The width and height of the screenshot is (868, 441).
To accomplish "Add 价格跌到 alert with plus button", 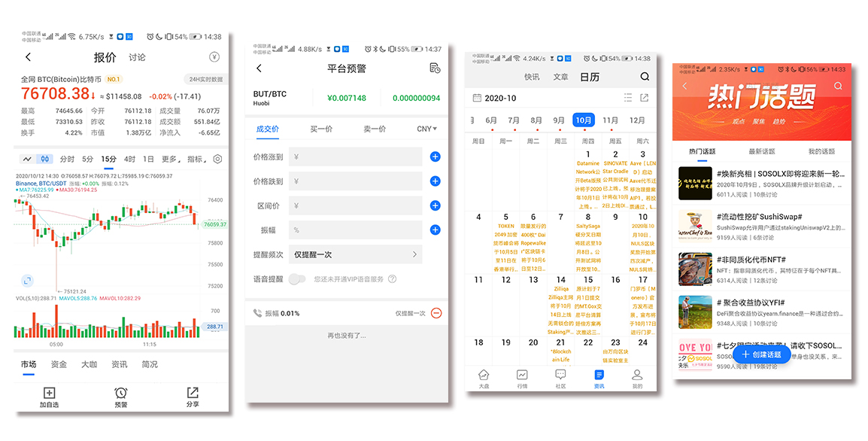I will coord(435,181).
